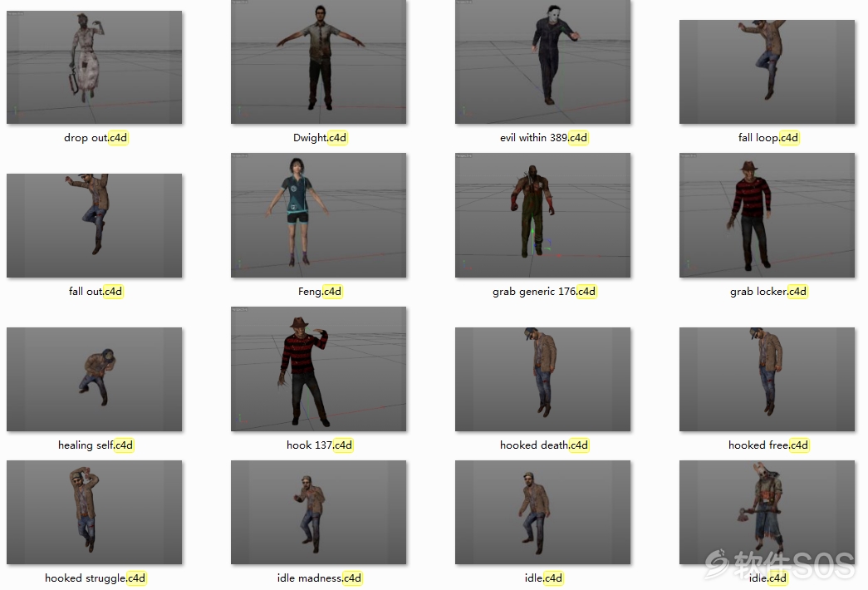This screenshot has width=868, height=590.
Task: Select the label "fall out.c4d"
Action: coord(96,291)
